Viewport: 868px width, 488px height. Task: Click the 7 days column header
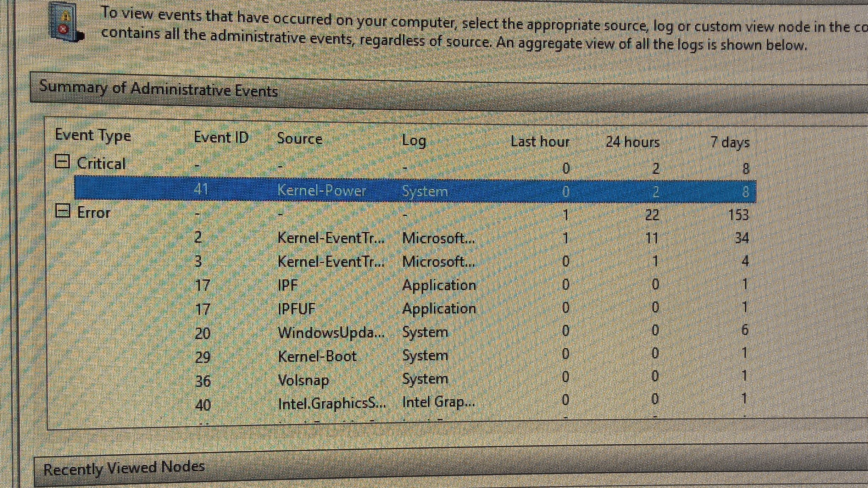730,143
